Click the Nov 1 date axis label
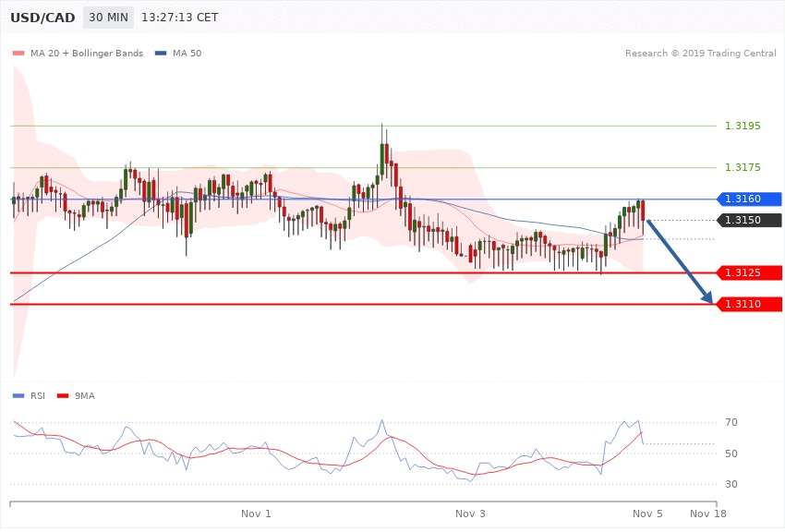 pyautogui.click(x=256, y=514)
